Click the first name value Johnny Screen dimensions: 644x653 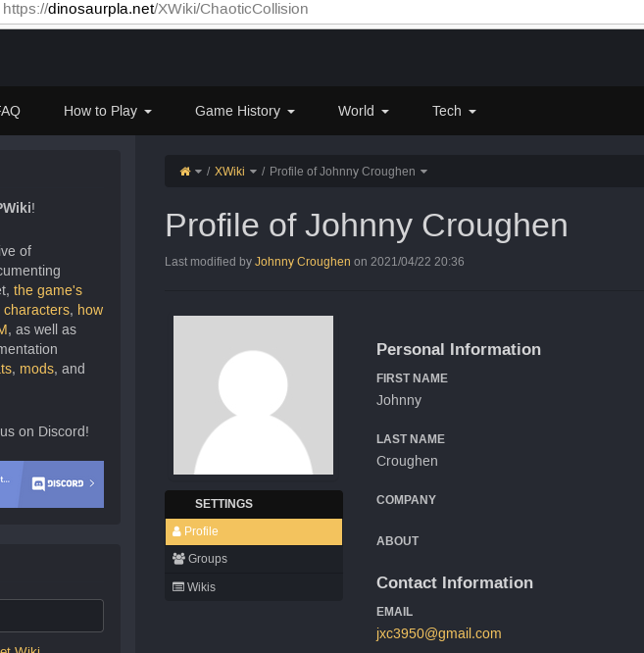tap(399, 400)
